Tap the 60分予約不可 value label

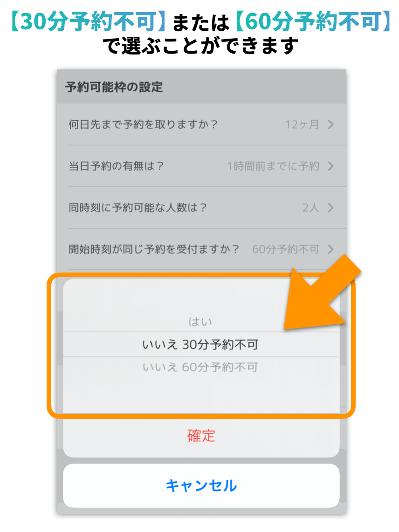[286, 249]
